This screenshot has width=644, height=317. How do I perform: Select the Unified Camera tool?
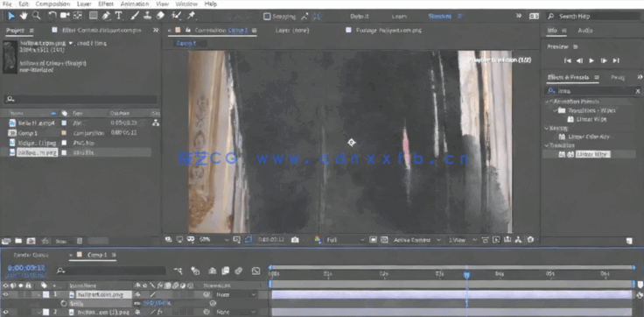(x=65, y=16)
